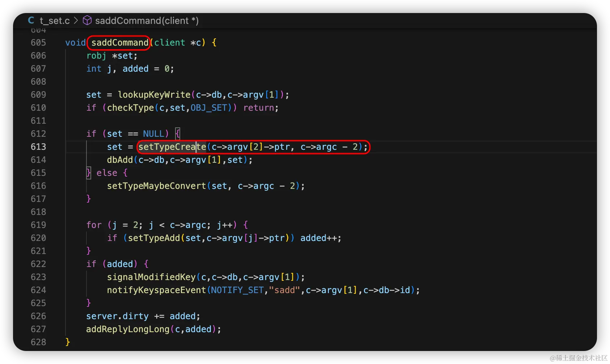The image size is (610, 364).
Task: Open the t_set.c breadcrumb item
Action: point(55,21)
